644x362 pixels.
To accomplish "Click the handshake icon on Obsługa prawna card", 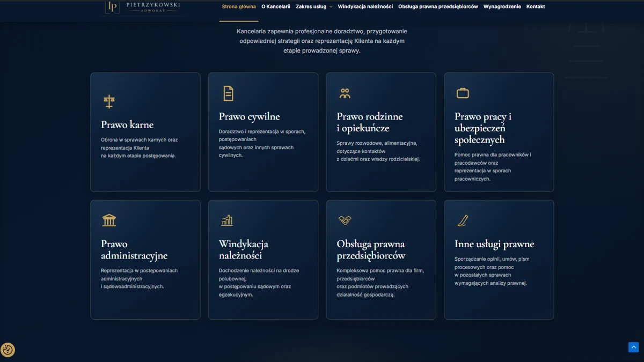I will point(345,220).
